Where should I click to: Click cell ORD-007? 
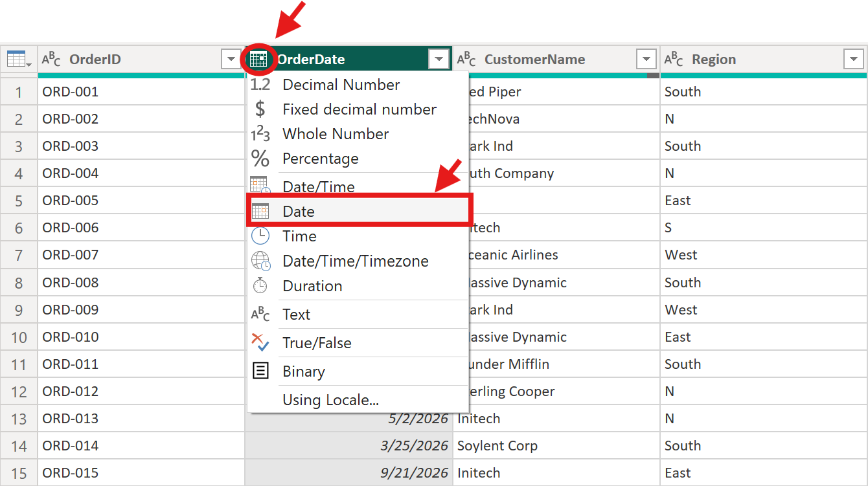(141, 255)
